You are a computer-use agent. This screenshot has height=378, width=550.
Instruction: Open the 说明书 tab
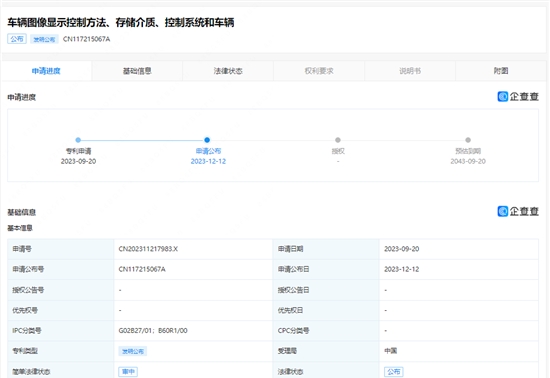click(x=410, y=71)
